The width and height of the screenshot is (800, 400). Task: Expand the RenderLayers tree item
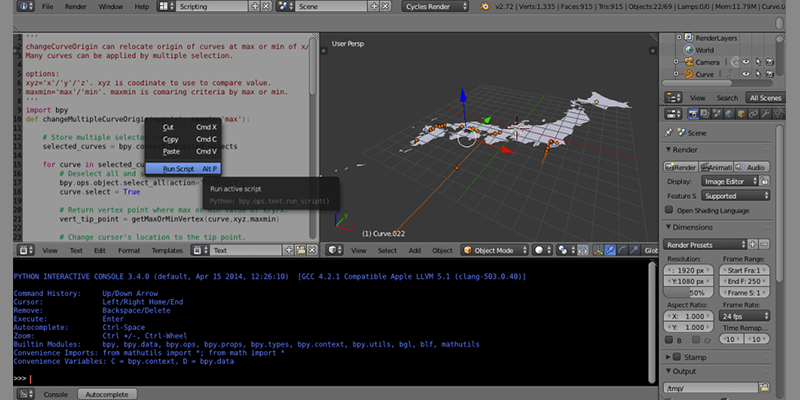click(679, 38)
